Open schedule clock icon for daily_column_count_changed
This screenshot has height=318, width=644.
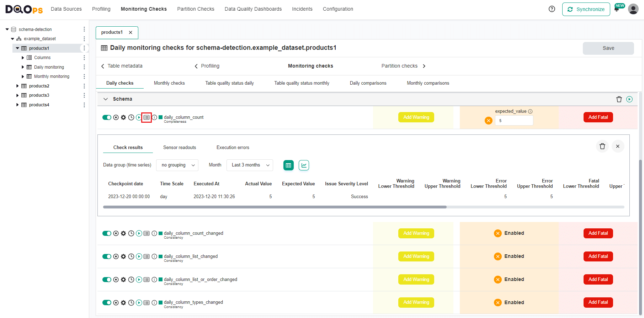point(131,233)
